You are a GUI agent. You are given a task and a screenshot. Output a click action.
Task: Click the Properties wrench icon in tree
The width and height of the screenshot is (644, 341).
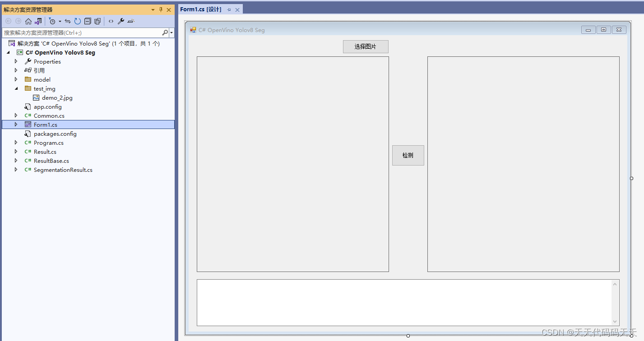(x=28, y=61)
